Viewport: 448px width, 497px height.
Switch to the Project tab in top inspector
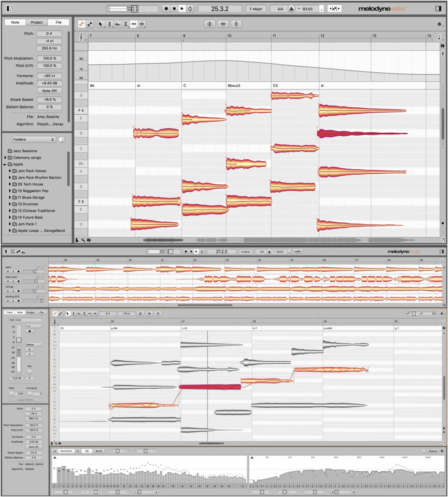point(37,22)
